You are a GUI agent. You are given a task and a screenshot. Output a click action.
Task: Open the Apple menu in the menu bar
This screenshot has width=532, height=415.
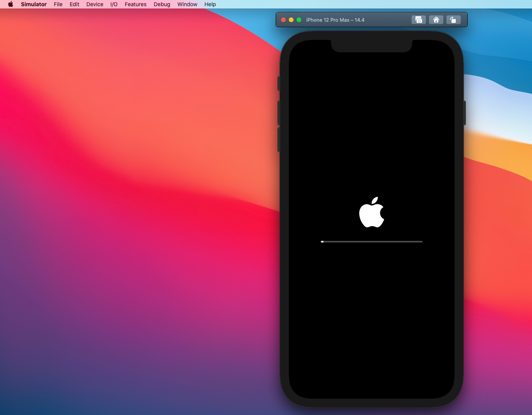10,4
